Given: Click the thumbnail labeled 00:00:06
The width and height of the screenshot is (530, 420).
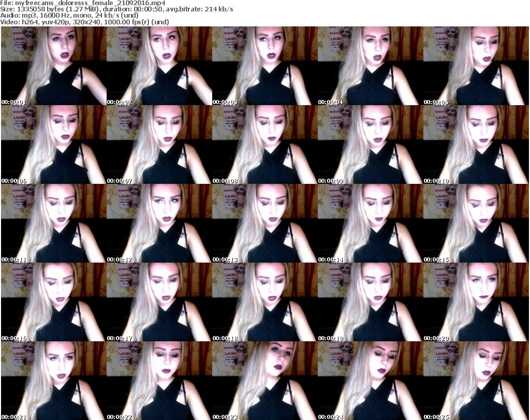Looking at the screenshot, I should [53, 144].
